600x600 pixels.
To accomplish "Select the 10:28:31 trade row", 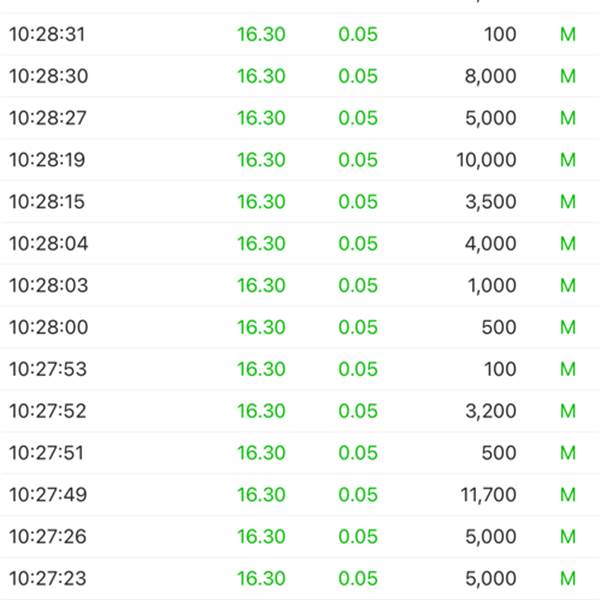I will pyautogui.click(x=300, y=34).
